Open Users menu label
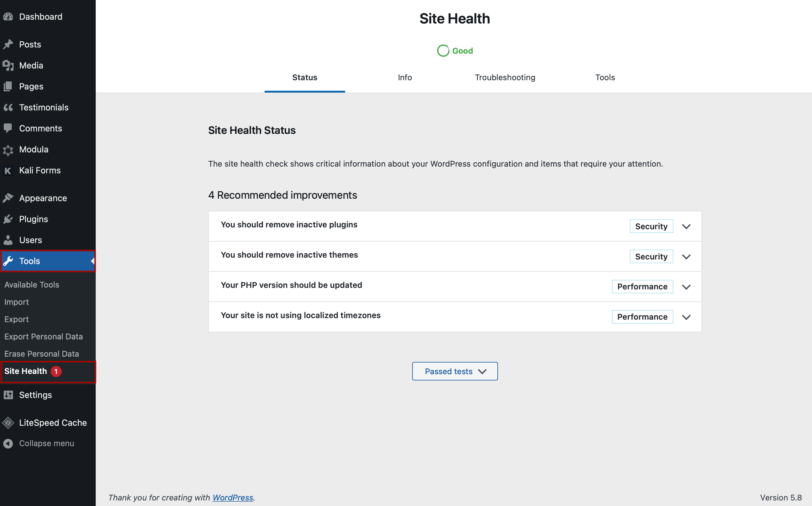The height and width of the screenshot is (506, 812). [x=31, y=240]
